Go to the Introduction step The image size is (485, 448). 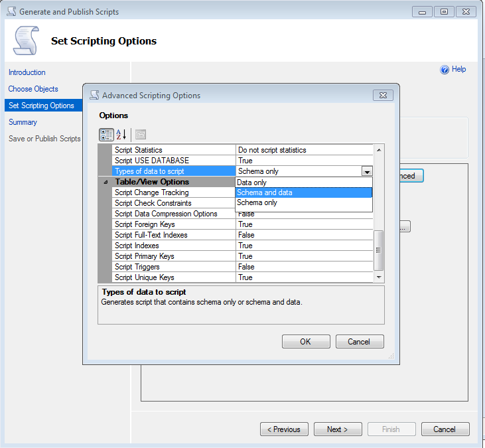(x=27, y=72)
